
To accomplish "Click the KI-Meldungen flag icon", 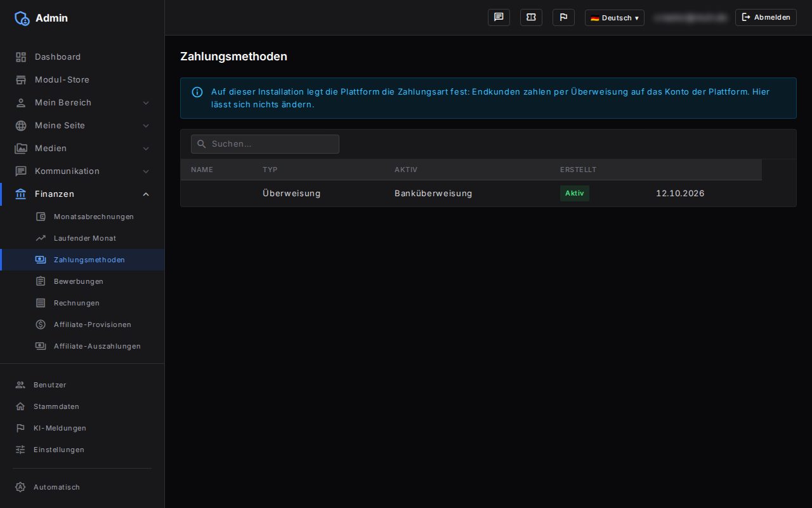I will pyautogui.click(x=20, y=428).
